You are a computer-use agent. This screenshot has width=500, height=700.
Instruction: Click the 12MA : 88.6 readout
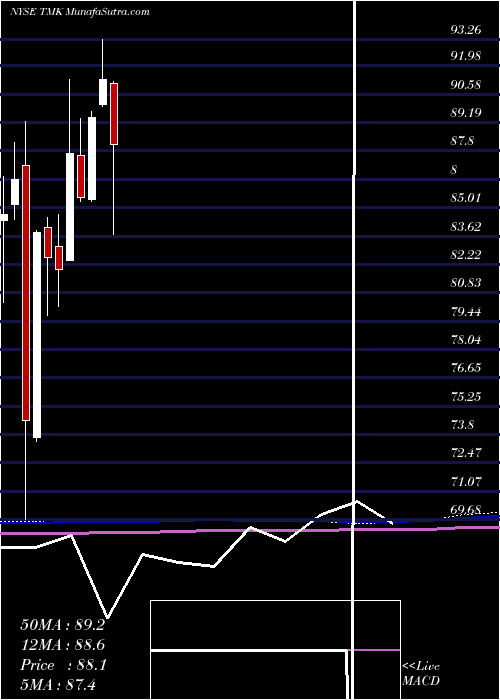[x=63, y=645]
